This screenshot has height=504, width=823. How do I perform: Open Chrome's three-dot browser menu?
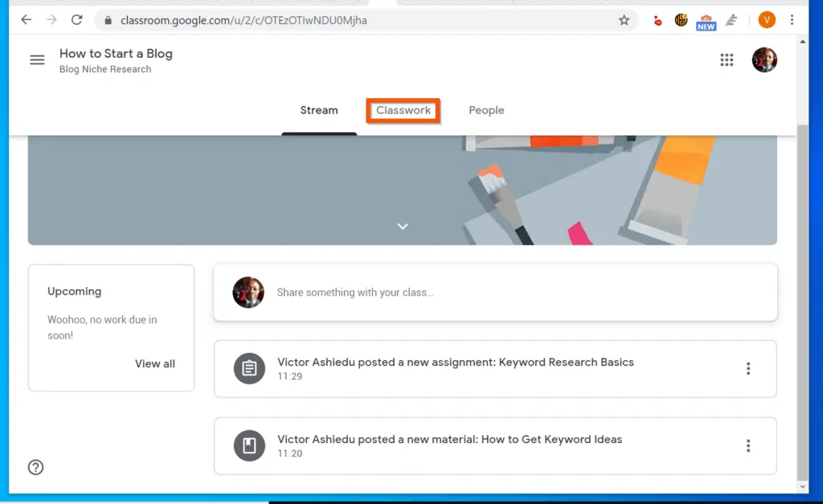coord(793,19)
